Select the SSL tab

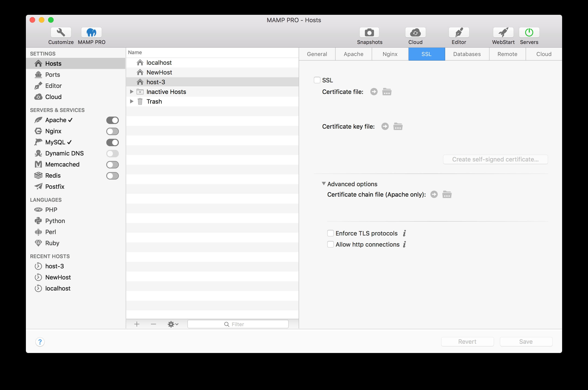pyautogui.click(x=426, y=54)
